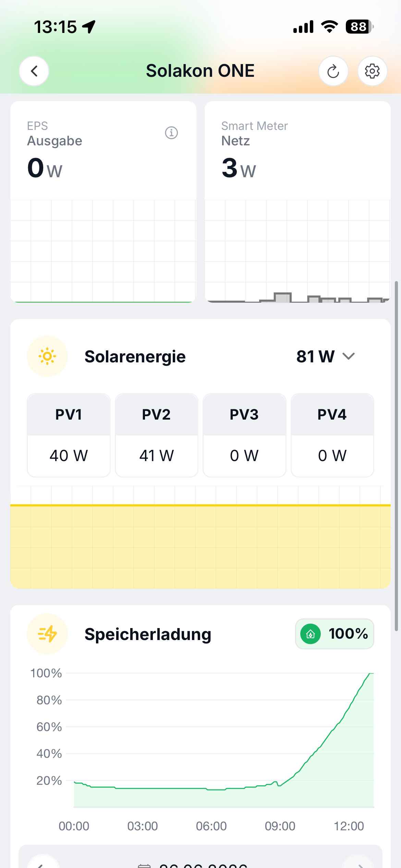Show EPS Ausgabe info icon

click(x=171, y=133)
